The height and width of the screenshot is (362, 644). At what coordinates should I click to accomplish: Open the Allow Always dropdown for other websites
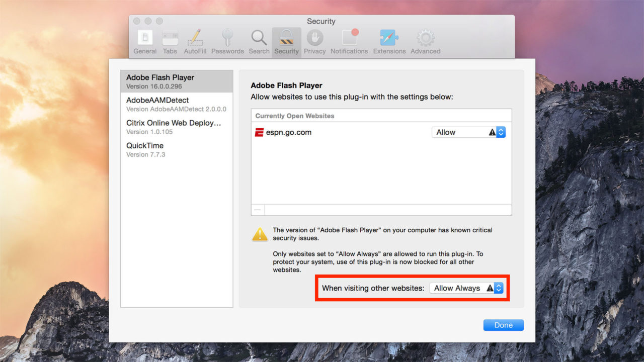pyautogui.click(x=466, y=288)
